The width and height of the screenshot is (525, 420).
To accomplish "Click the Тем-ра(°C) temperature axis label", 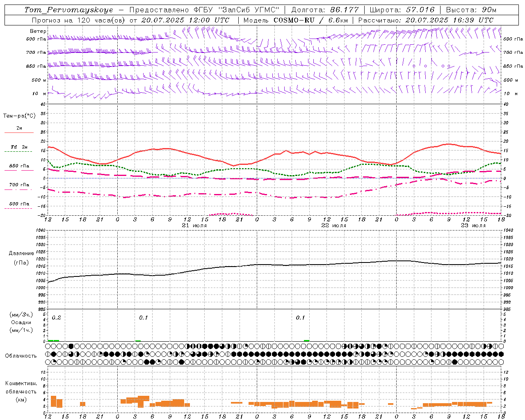I will point(19,116).
